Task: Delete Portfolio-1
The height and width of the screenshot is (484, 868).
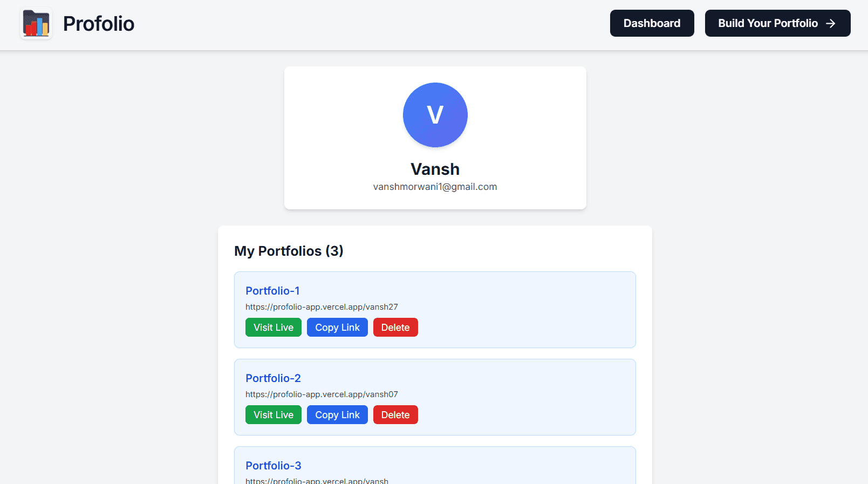Action: [395, 328]
